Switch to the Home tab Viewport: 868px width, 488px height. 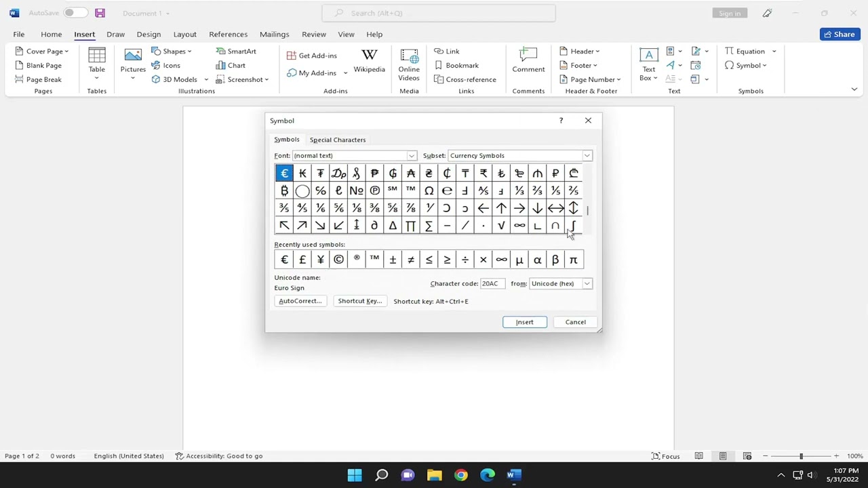(x=51, y=34)
